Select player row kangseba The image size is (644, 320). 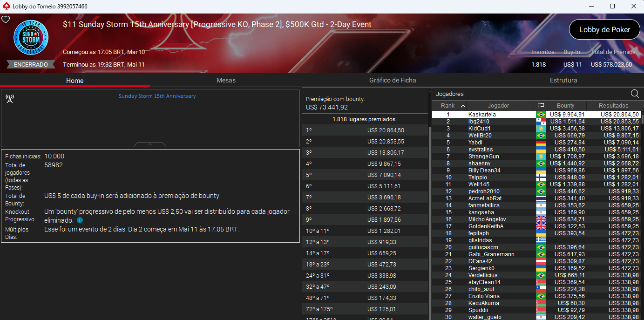point(536,212)
